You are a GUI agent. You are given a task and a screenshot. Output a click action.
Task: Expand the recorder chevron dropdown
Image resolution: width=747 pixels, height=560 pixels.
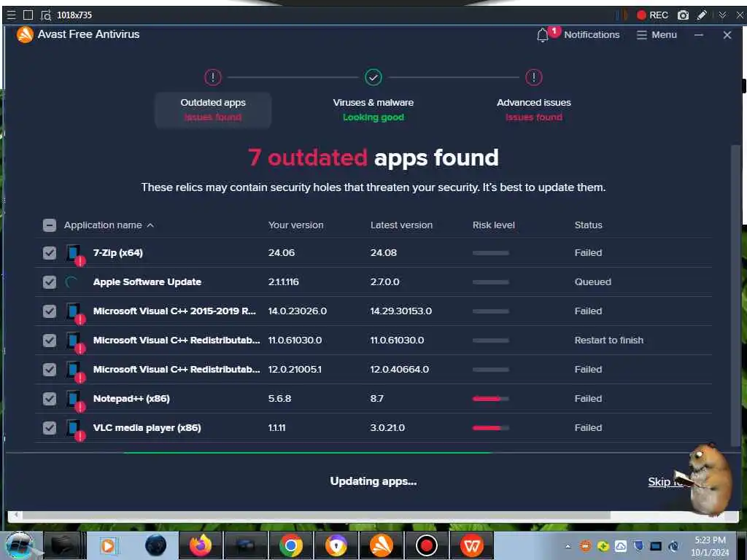(x=723, y=15)
